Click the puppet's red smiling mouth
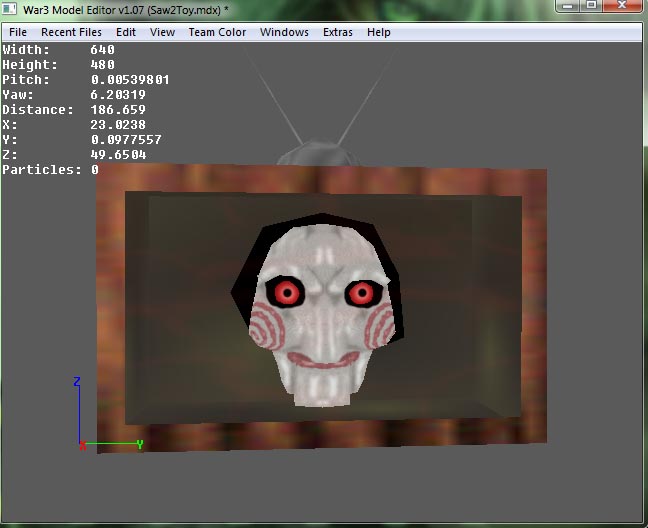This screenshot has height=528, width=648. pyautogui.click(x=323, y=360)
